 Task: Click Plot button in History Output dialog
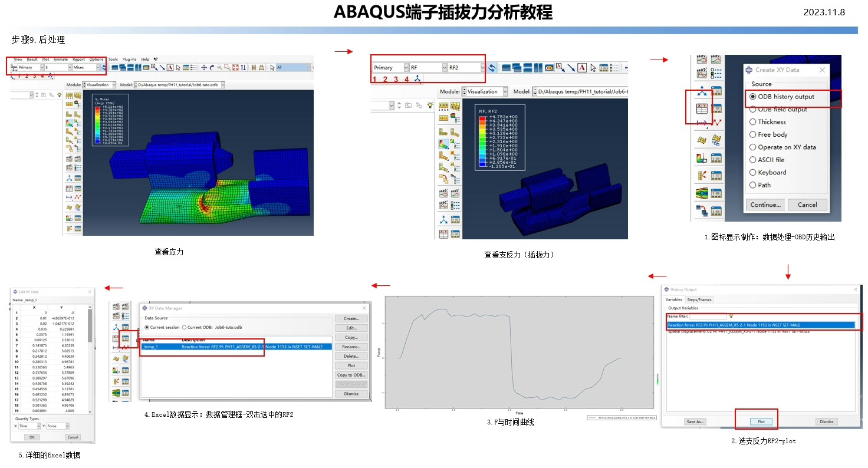coord(761,421)
